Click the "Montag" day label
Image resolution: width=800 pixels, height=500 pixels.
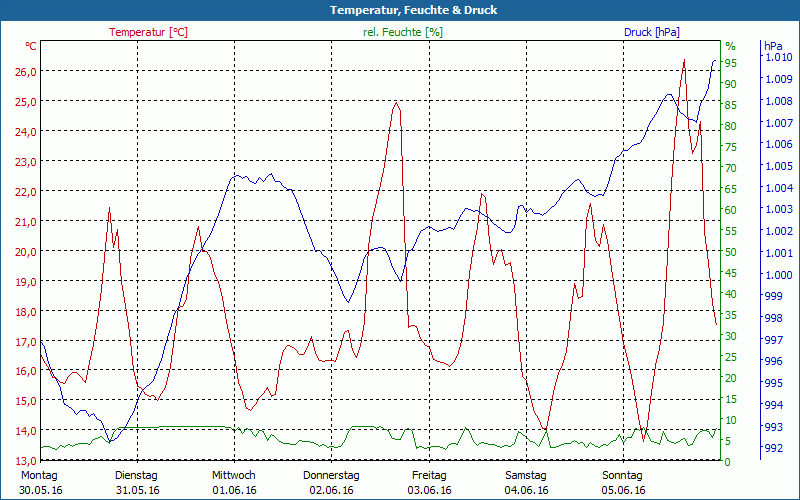[x=39, y=475]
